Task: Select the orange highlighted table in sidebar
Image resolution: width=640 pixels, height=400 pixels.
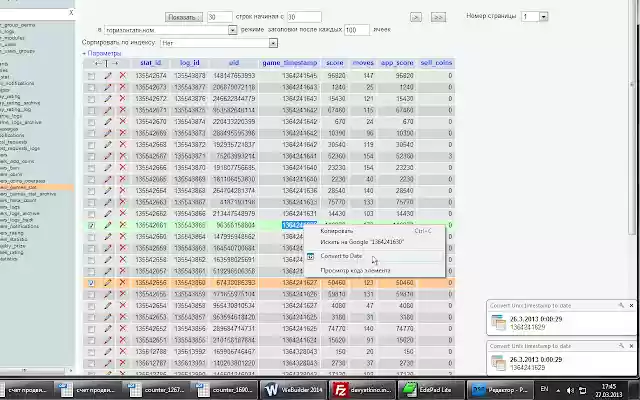Action: click(37, 187)
